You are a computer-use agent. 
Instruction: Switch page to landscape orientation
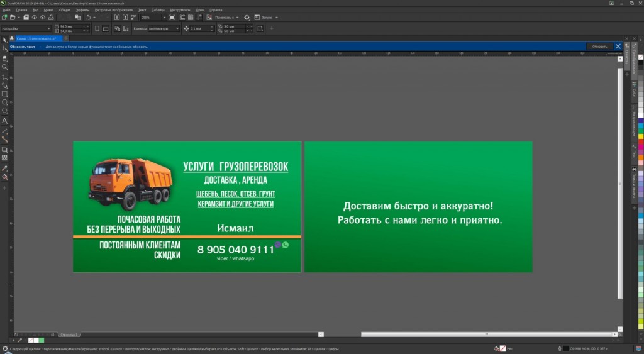coord(107,28)
